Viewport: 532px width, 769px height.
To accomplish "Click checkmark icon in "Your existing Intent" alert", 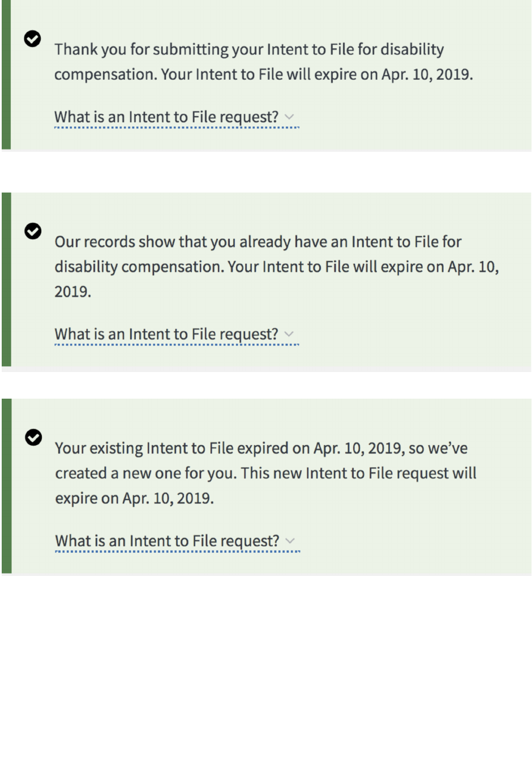I will pos(33,437).
